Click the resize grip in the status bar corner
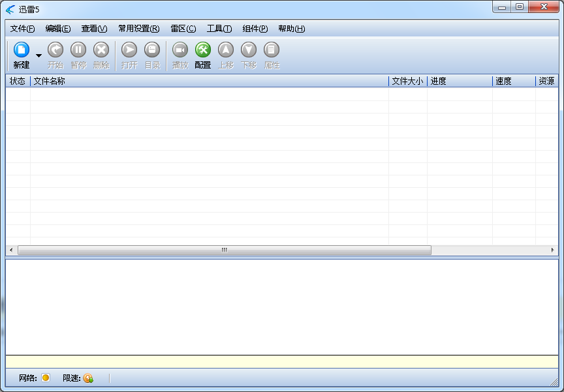Viewport: 564px width, 392px height. click(x=554, y=382)
